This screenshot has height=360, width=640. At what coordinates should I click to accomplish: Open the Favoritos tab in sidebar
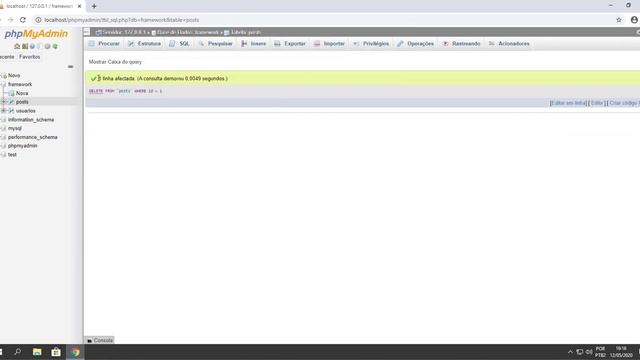tap(29, 57)
